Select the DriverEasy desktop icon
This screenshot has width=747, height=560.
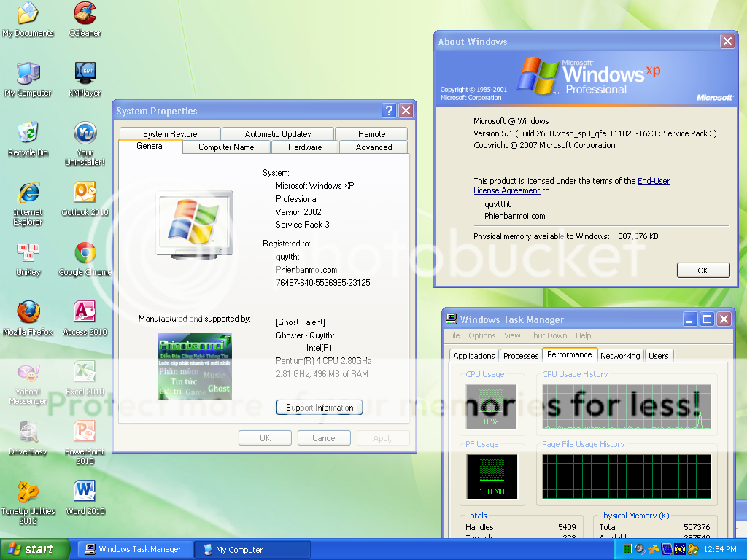pos(28,438)
